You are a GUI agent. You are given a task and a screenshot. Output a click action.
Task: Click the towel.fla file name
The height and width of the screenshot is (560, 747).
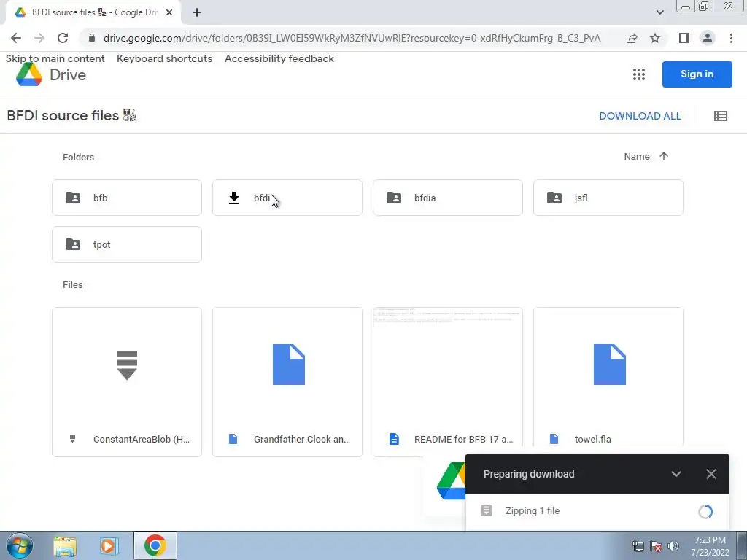(x=592, y=439)
